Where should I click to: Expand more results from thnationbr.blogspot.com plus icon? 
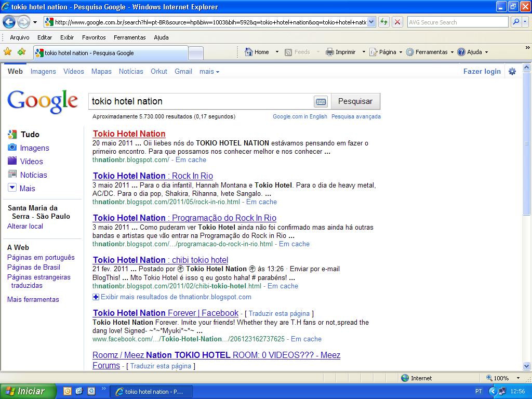[x=96, y=297]
